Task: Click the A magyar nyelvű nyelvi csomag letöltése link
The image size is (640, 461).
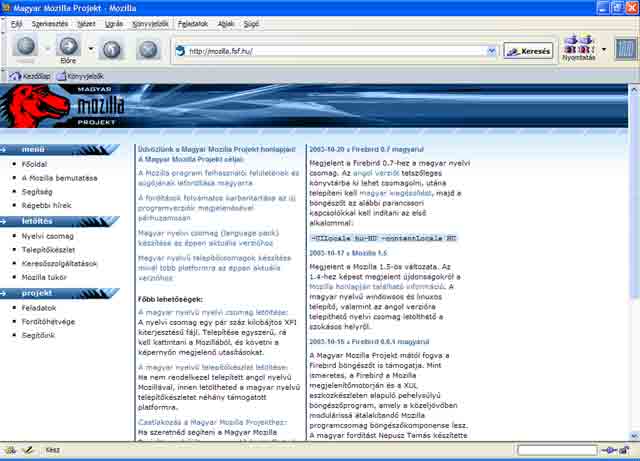Action: pos(213,312)
